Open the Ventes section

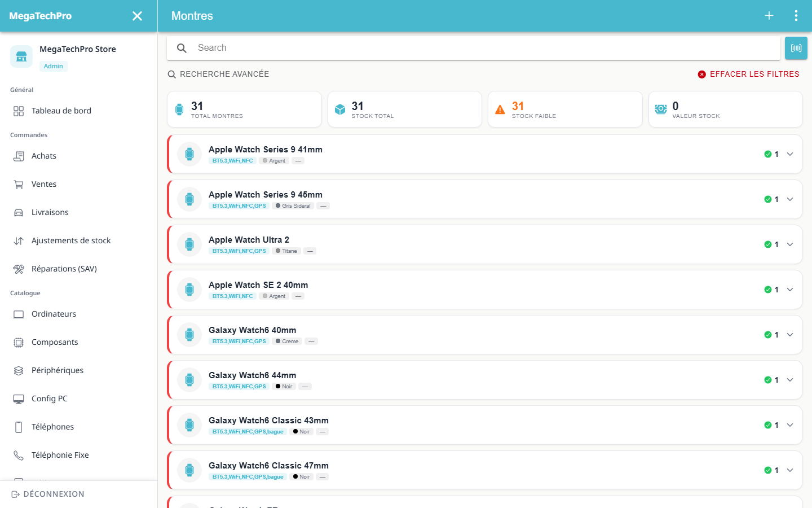(78, 185)
